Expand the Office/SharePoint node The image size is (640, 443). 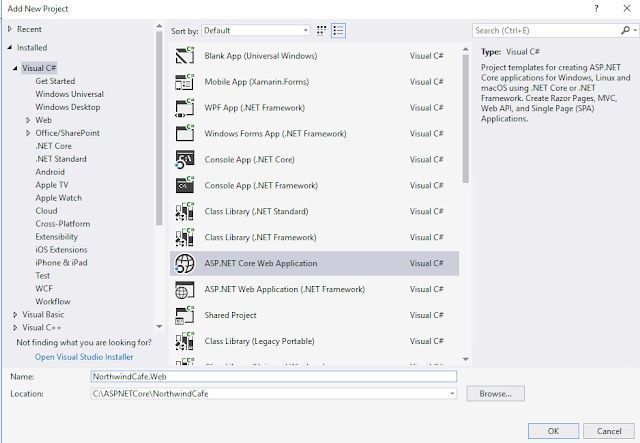click(28, 133)
